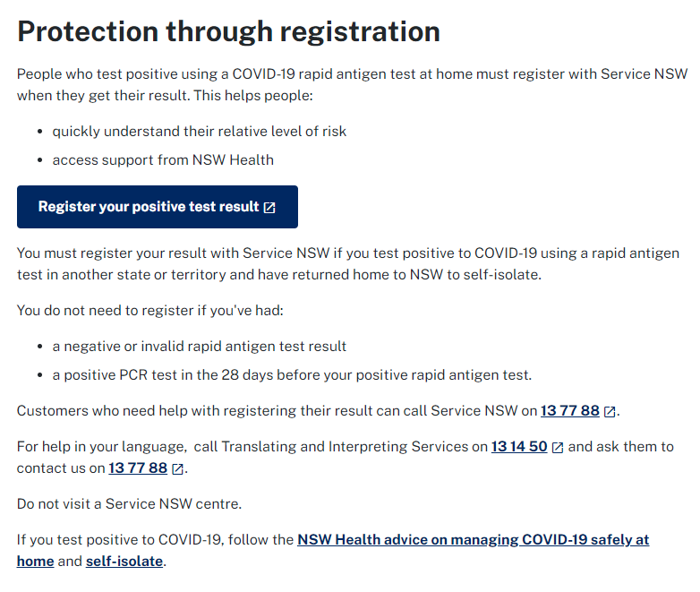This screenshot has height=592, width=700.
Task: Select the 'access support from NSW Health' bullet
Action: (x=163, y=160)
